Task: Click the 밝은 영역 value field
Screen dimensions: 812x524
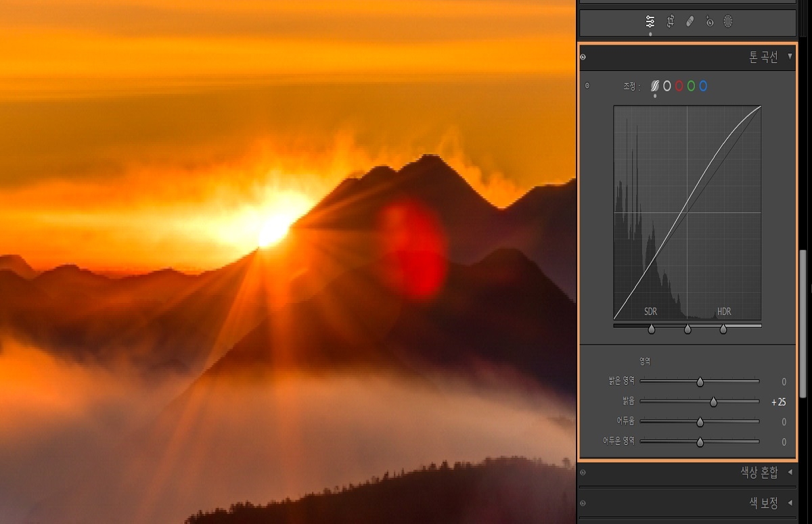Action: [784, 382]
